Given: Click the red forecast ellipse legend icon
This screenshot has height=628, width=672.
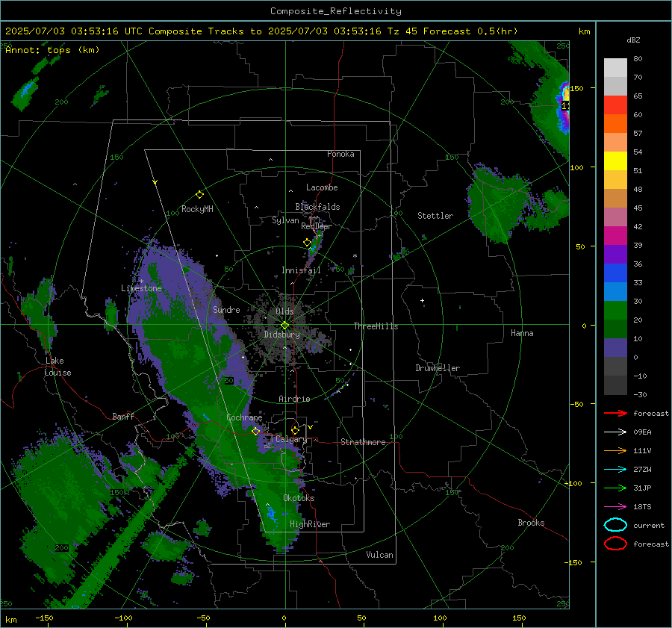Looking at the screenshot, I should point(615,544).
